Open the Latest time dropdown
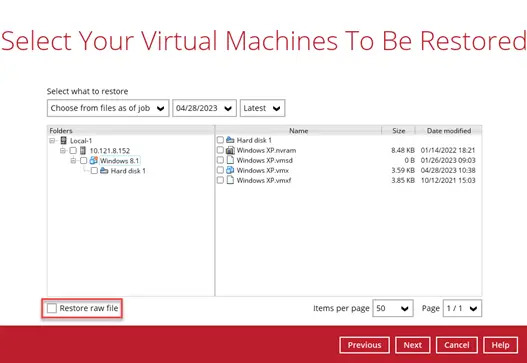Viewport: 527px width, 363px height. point(262,108)
